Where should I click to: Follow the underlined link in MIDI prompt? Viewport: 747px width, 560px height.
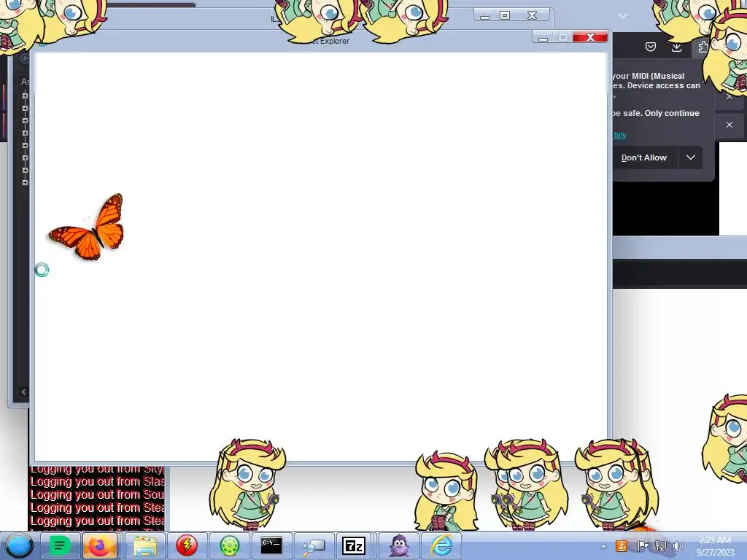[620, 135]
